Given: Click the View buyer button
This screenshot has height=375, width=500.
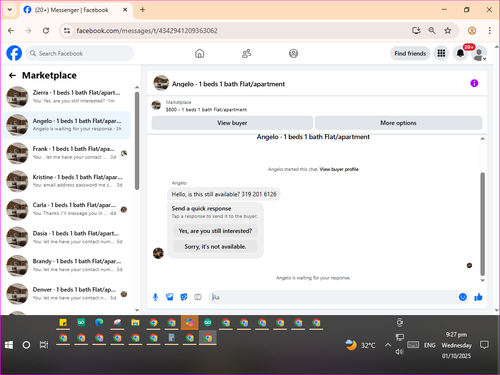Looking at the screenshot, I should [x=232, y=123].
